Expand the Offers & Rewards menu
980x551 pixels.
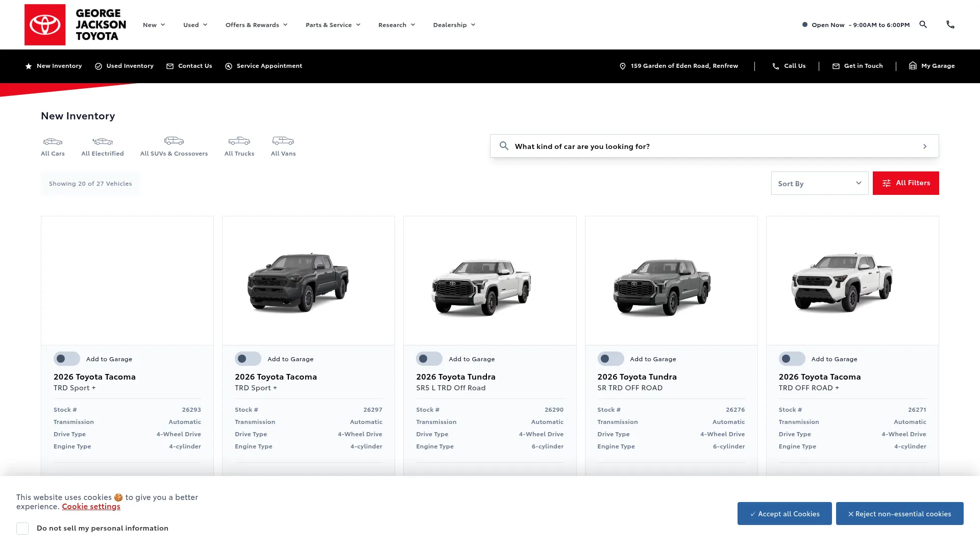[x=256, y=24]
